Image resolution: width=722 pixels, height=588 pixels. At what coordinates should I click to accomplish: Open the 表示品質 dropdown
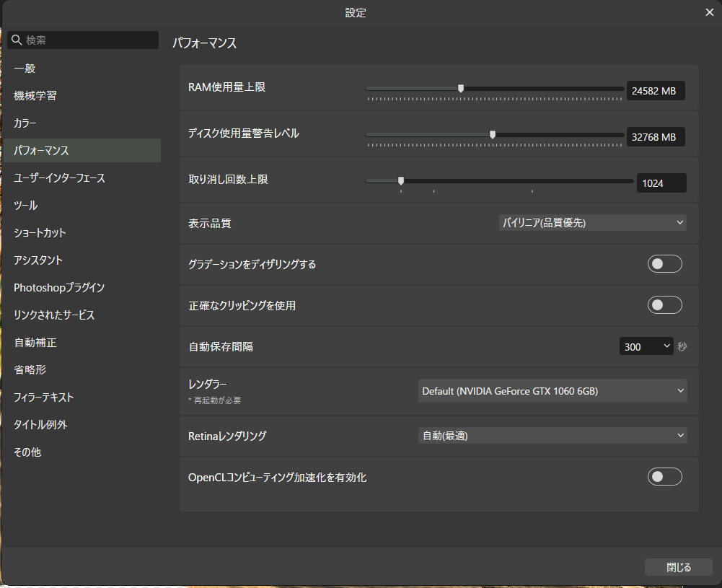click(x=591, y=223)
